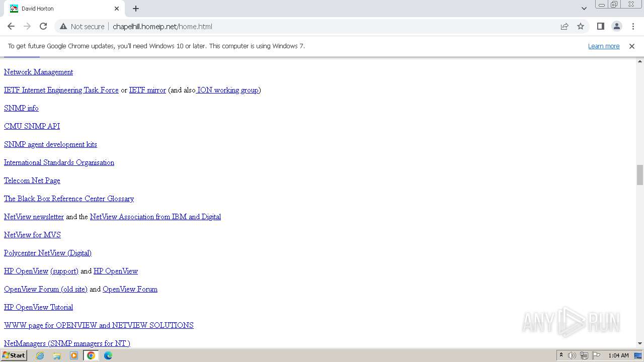Click the forward navigation arrow
Image resolution: width=644 pixels, height=362 pixels.
point(27,26)
